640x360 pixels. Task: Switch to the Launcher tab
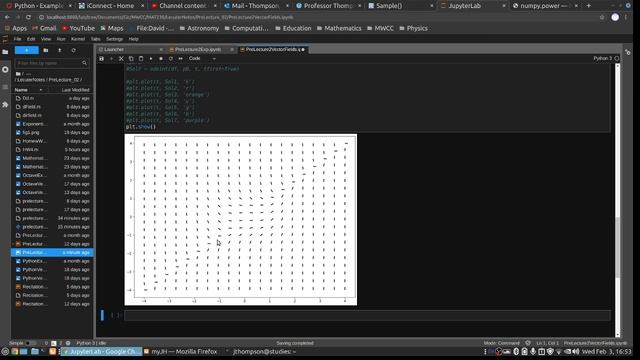(114, 49)
